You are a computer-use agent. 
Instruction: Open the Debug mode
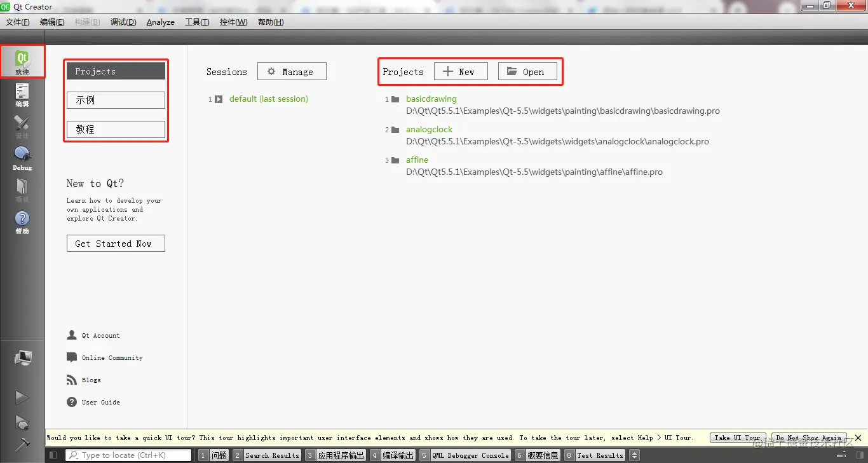coord(22,158)
